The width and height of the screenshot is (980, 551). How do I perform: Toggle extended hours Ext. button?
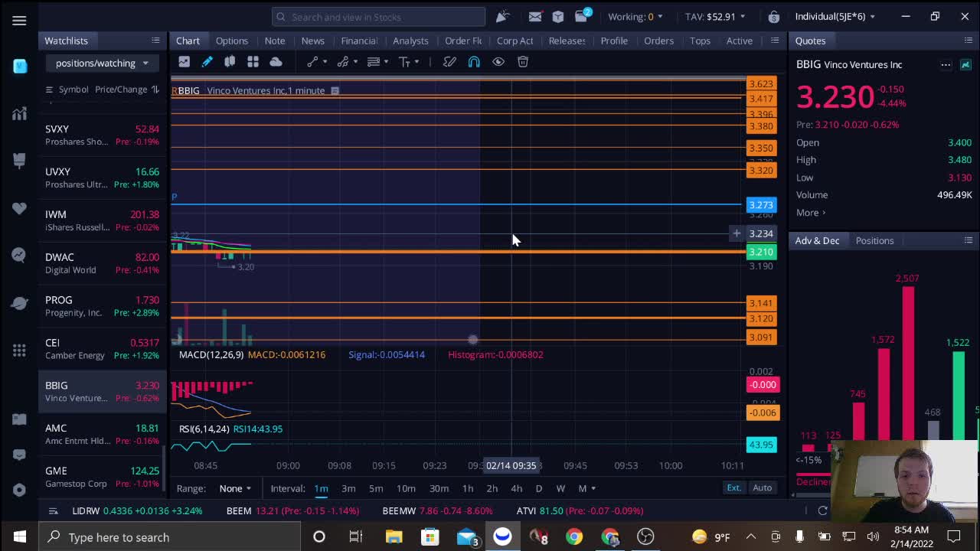[733, 487]
